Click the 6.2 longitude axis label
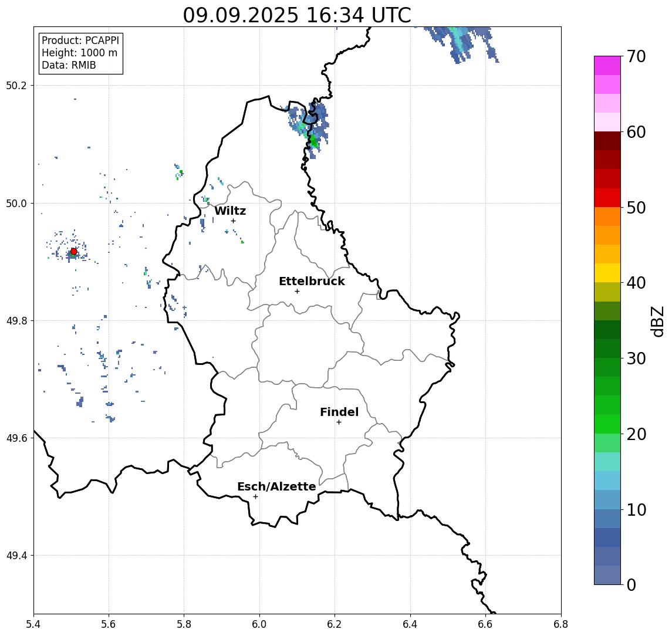This screenshot has width=672, height=636. 335,624
